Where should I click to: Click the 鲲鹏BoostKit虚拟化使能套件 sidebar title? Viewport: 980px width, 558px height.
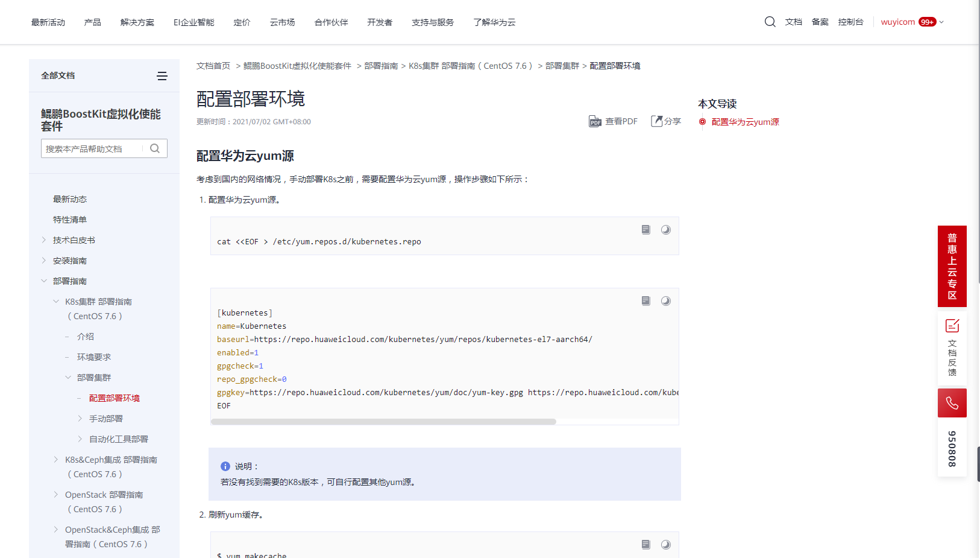point(101,120)
